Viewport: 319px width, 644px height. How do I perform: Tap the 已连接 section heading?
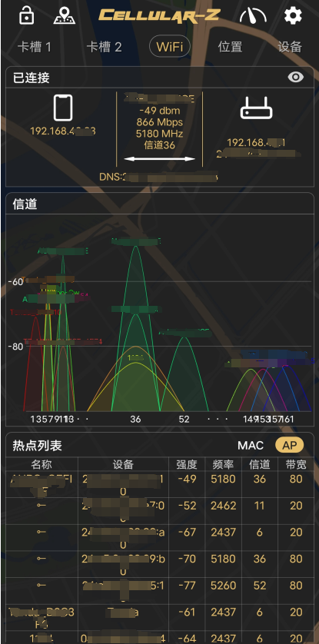click(x=32, y=77)
